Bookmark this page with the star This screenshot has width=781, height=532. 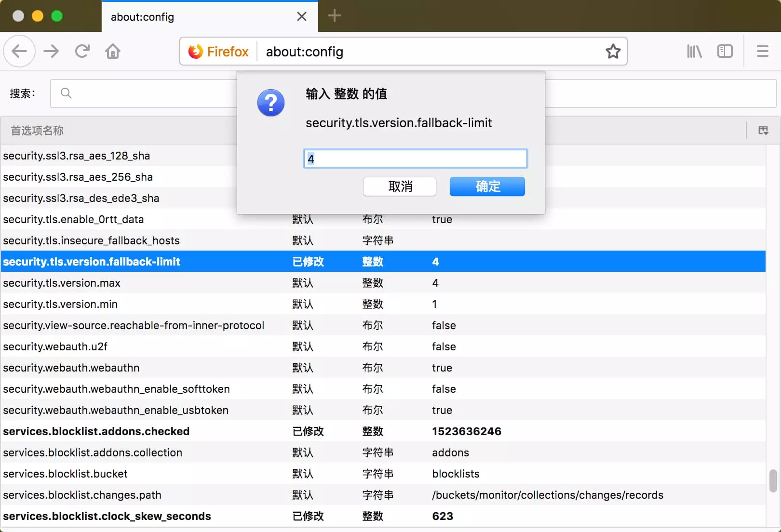click(613, 51)
